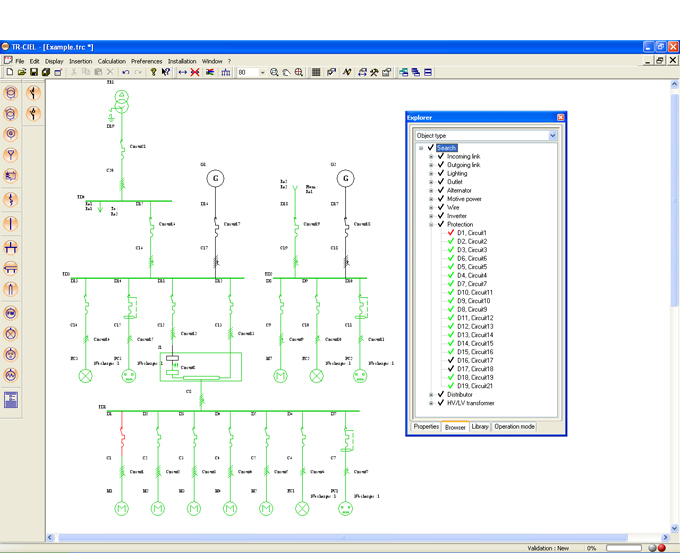Toggle the Inverter checkmark
Screen dimensions: 680x553
tap(441, 216)
